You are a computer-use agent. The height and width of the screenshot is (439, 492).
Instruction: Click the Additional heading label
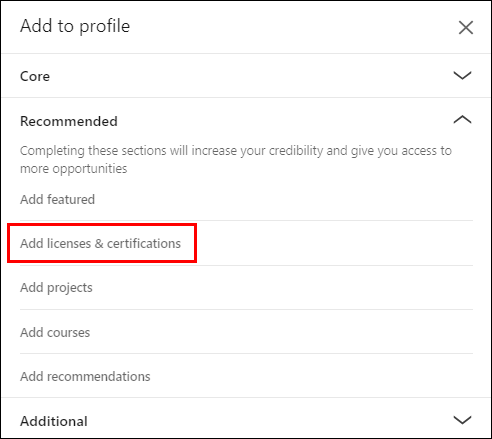pos(54,421)
